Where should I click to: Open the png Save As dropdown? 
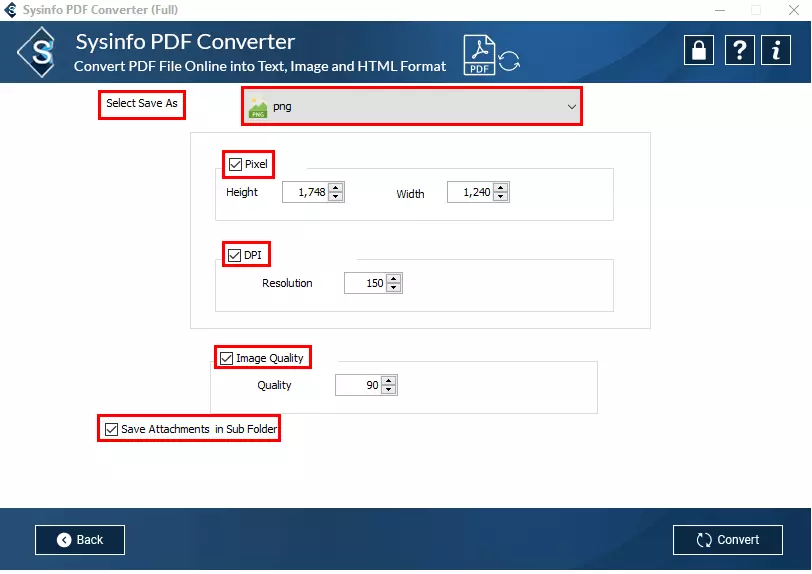tap(412, 106)
